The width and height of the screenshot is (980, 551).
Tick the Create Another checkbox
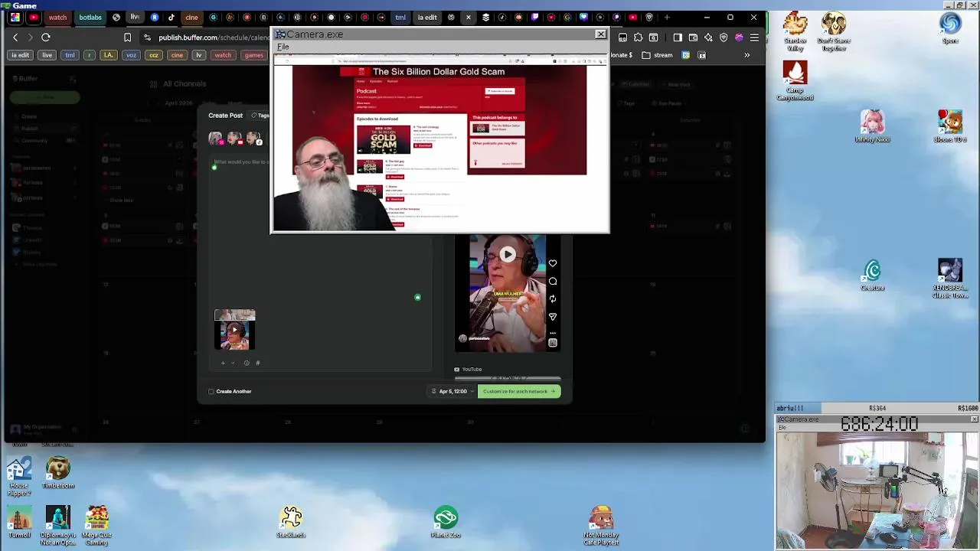tap(211, 391)
